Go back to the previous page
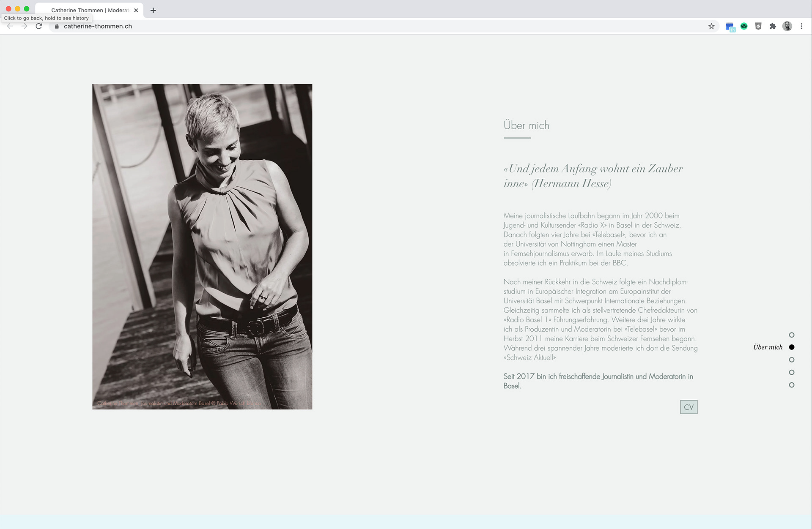 (10, 26)
